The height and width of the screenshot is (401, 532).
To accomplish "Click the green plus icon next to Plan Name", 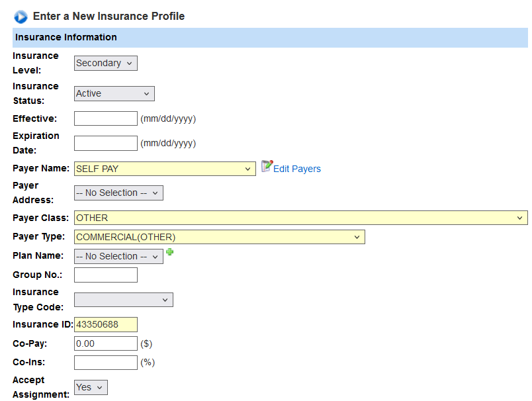I will point(169,252).
